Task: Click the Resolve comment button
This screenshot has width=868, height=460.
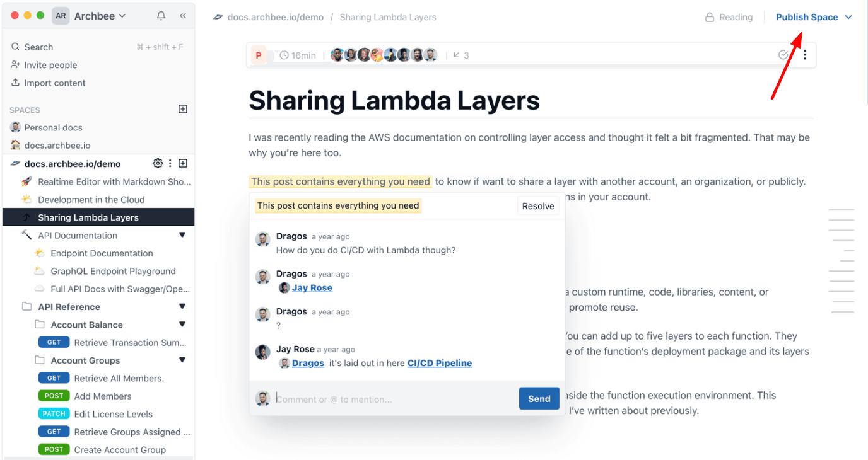Action: [538, 206]
